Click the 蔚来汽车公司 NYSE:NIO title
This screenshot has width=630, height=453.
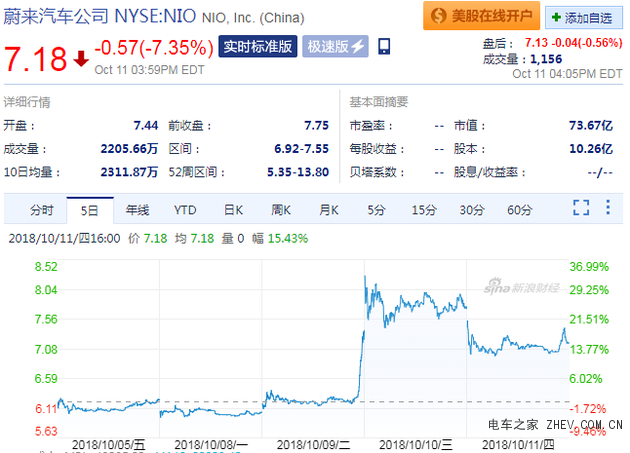[100, 16]
